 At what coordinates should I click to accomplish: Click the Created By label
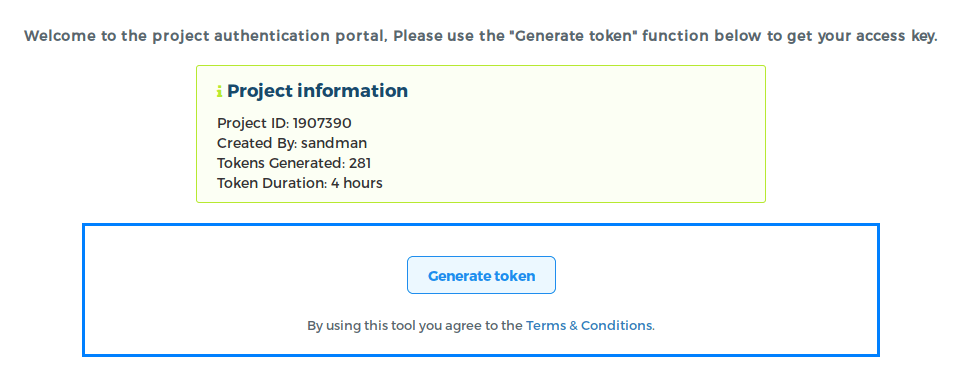click(257, 143)
